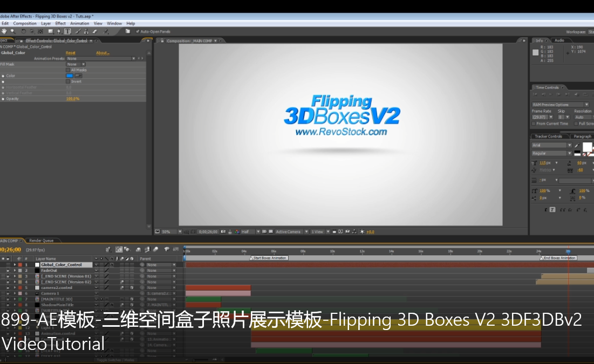Open the Arial font family dropdown
Viewport: 594px width, 364px height.
coord(551,145)
